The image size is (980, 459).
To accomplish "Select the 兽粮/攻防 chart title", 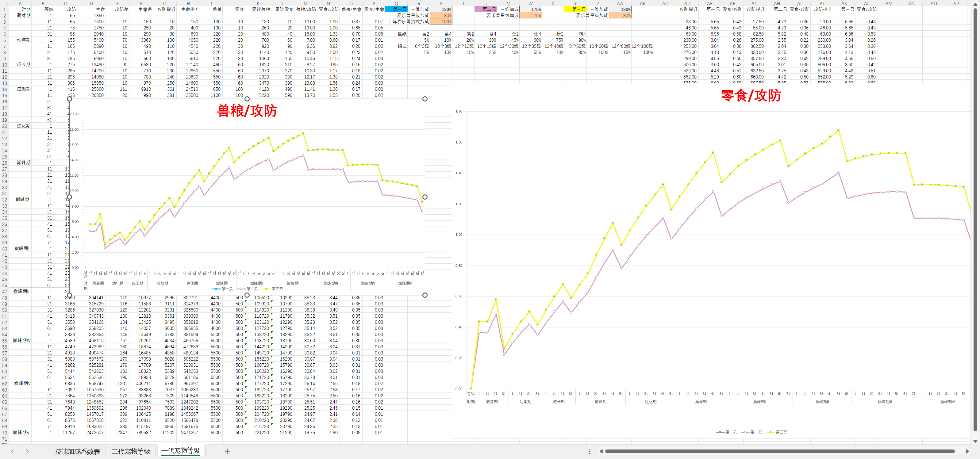I will (x=247, y=111).
